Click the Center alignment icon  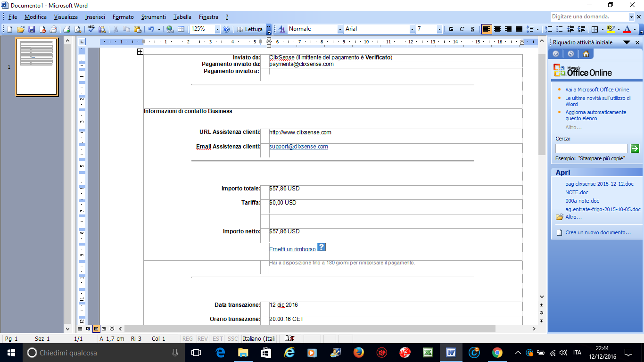click(x=497, y=29)
